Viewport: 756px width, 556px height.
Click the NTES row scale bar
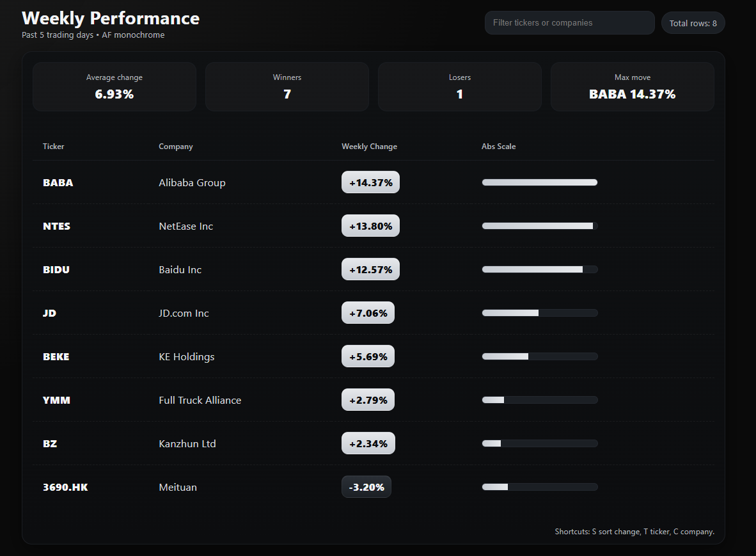(x=540, y=226)
